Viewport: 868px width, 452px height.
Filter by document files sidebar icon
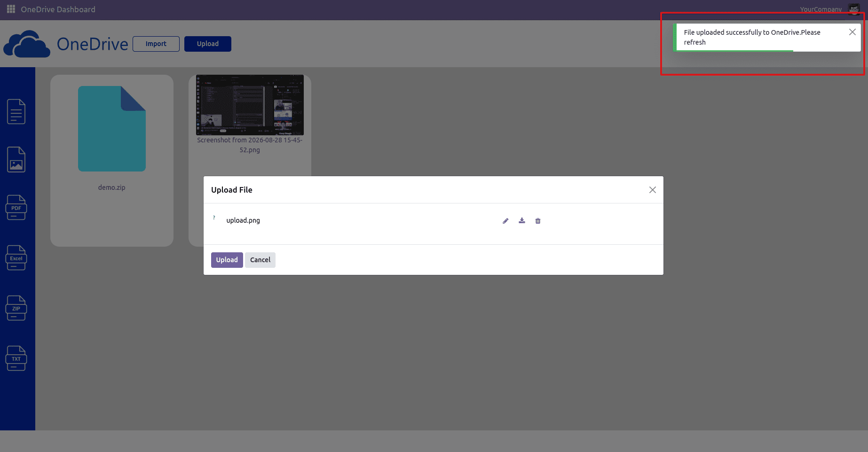pyautogui.click(x=16, y=111)
